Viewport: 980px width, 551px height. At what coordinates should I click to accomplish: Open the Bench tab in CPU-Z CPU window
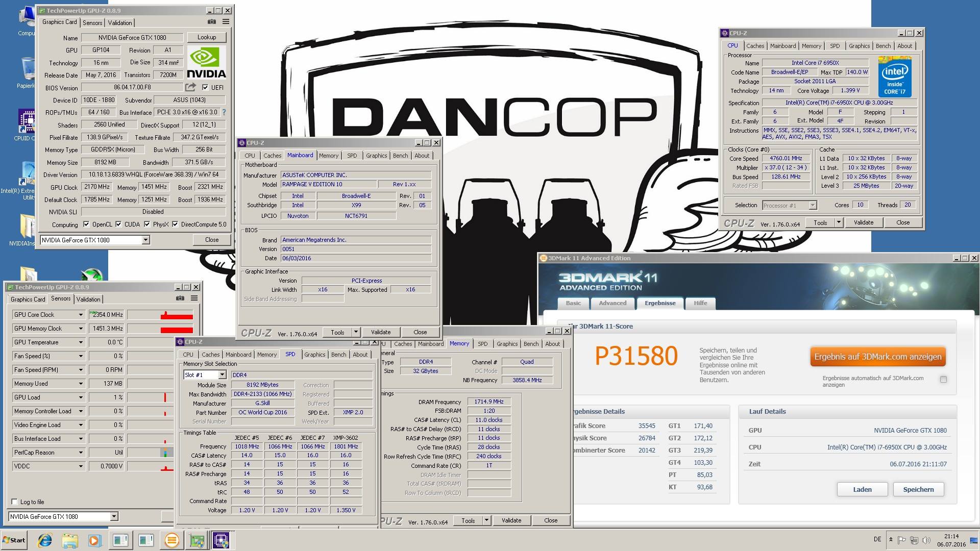click(x=883, y=46)
